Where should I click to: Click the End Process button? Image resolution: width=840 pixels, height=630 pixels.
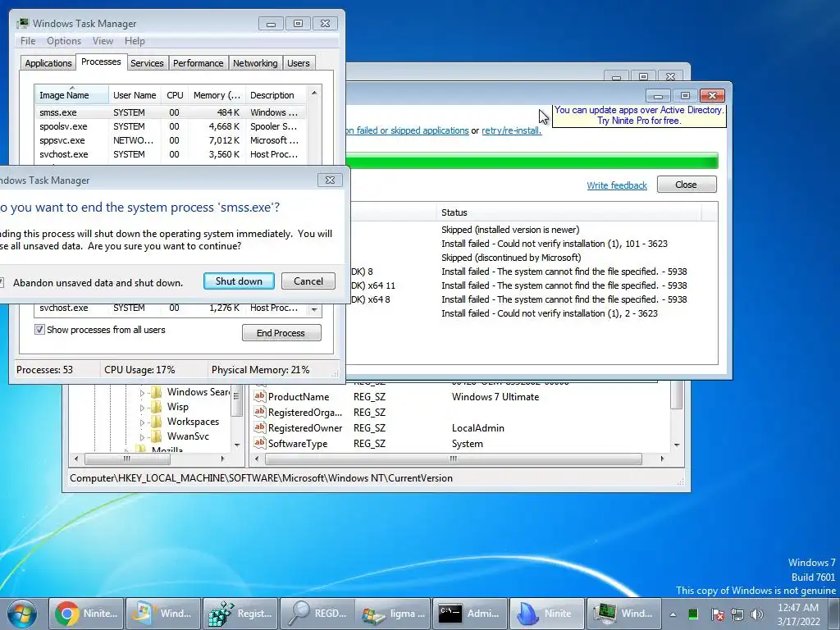[281, 333]
